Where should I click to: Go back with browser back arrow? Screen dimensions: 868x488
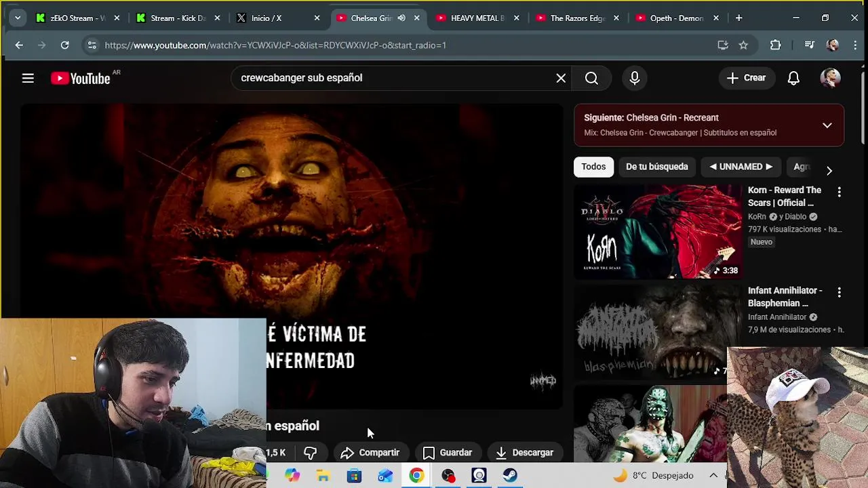tap(19, 45)
